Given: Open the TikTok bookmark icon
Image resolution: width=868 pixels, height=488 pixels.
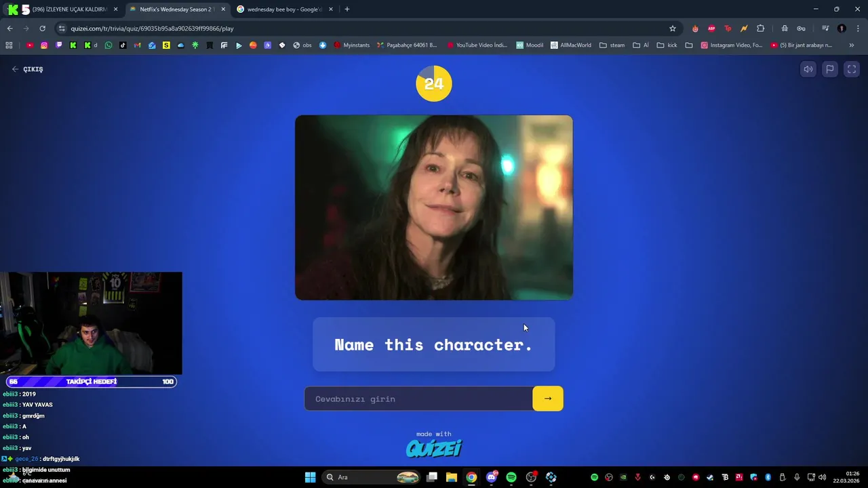Looking at the screenshot, I should (x=123, y=45).
